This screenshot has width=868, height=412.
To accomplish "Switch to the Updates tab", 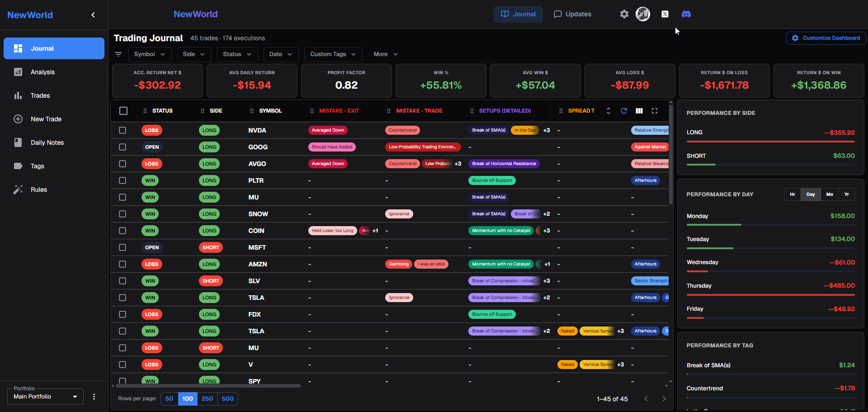I will 572,14.
